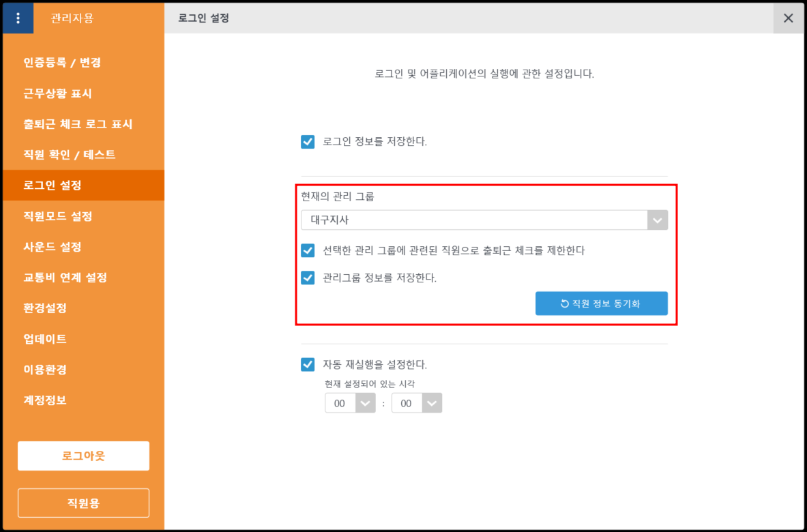Go to 근무상황 표시 menu

pos(57,93)
